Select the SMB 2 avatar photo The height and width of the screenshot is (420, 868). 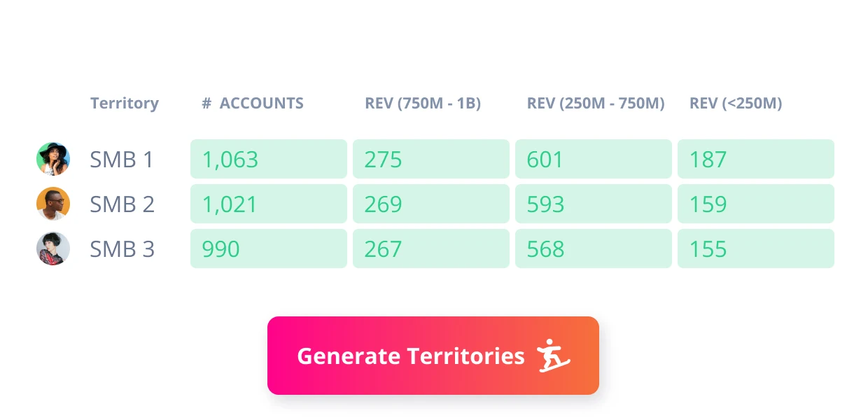pos(53,204)
